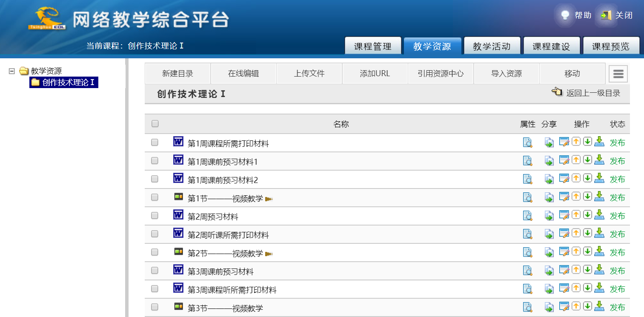Open the 第2周预习材料 document
This screenshot has height=317, width=644.
click(x=213, y=217)
